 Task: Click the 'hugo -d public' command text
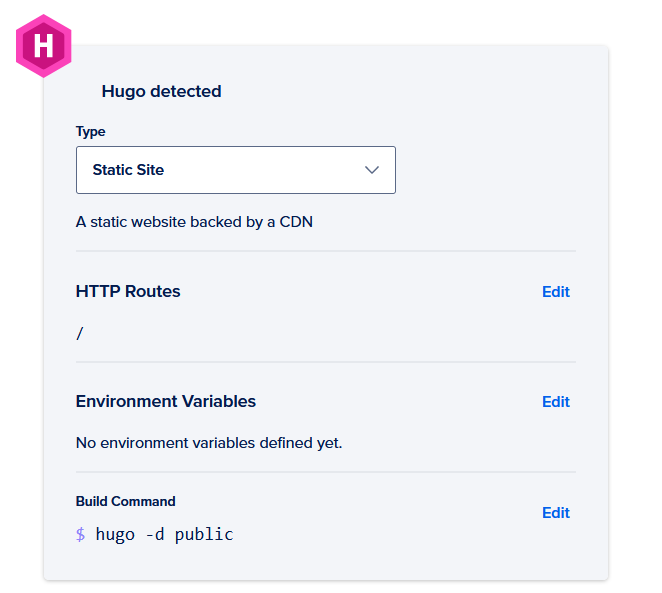(164, 534)
